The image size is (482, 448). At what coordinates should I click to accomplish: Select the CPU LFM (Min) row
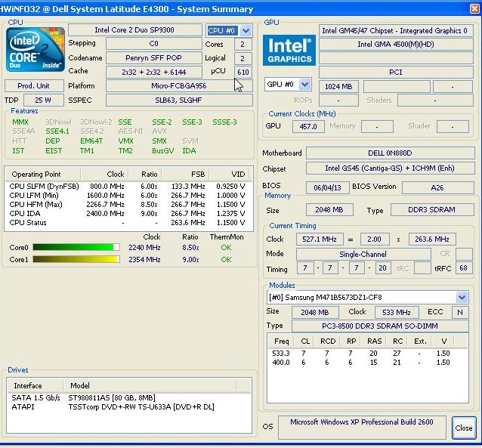click(x=128, y=195)
